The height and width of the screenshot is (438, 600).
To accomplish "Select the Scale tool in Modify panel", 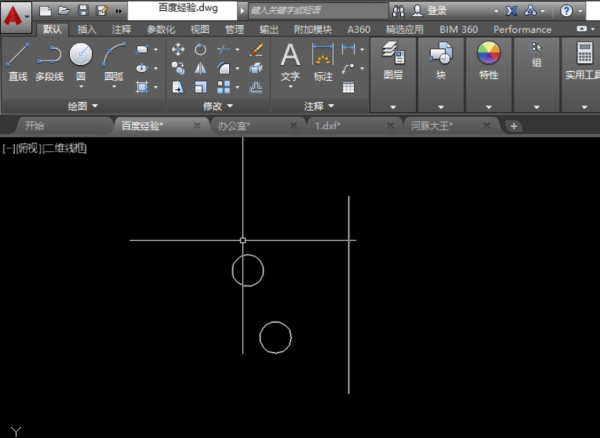I will 200,87.
